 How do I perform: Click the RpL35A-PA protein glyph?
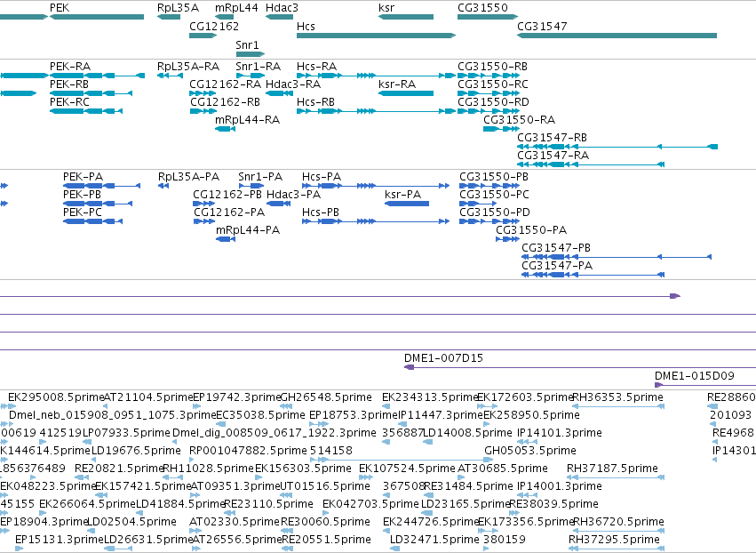(x=163, y=186)
